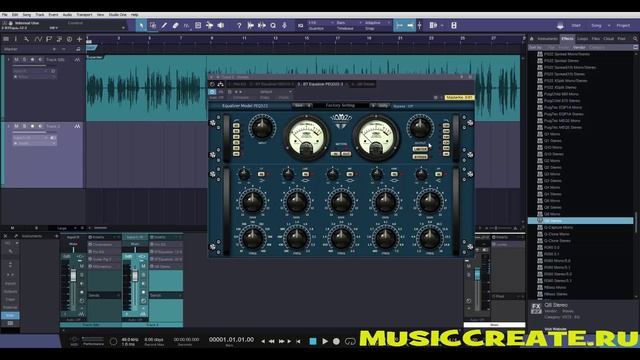This screenshot has width=640, height=360.
Task: Expand the first audio track
Action: click(x=8, y=60)
